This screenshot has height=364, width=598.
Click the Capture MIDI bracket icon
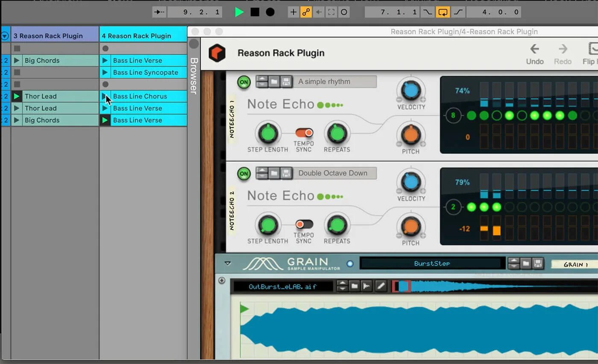[331, 12]
